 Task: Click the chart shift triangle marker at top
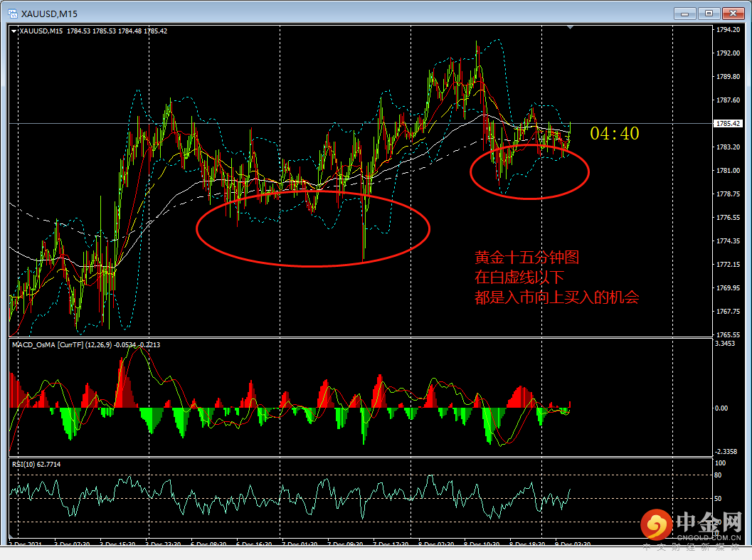(x=570, y=28)
